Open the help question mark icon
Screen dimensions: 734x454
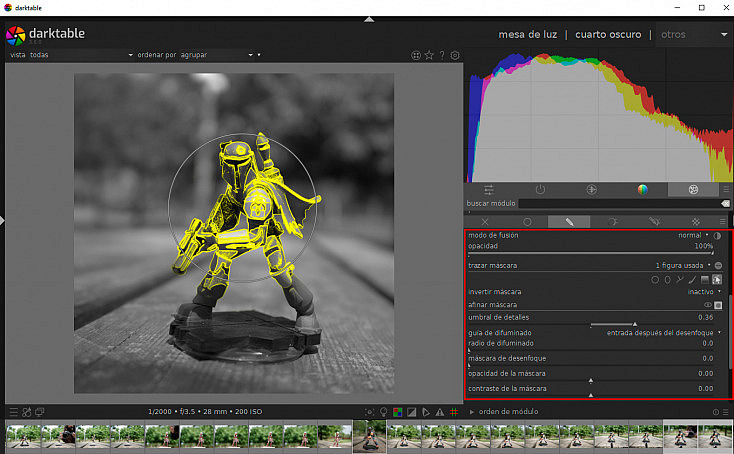click(x=442, y=55)
